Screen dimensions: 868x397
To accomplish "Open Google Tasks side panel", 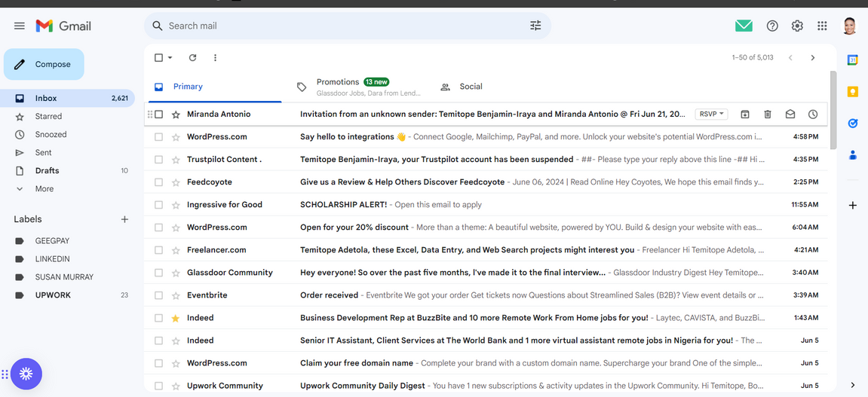I will [852, 124].
